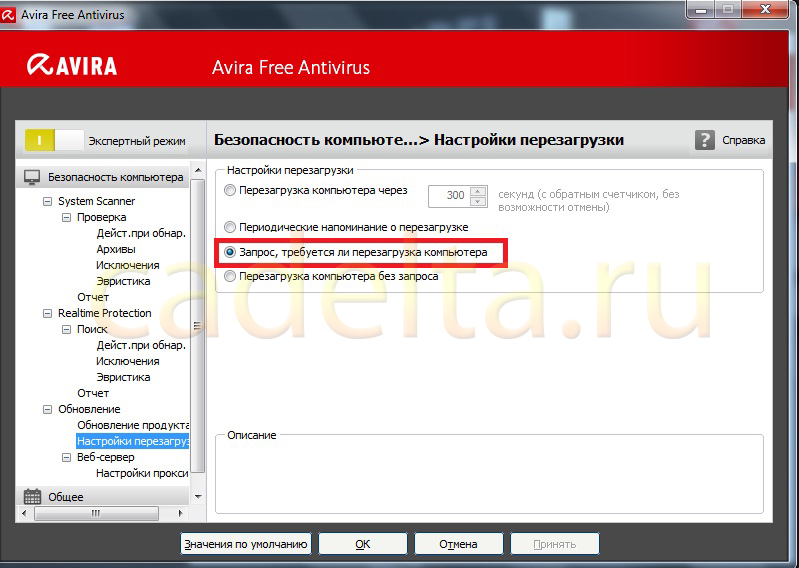Image resolution: width=799 pixels, height=568 pixels.
Task: Click the Принять button
Action: click(554, 544)
